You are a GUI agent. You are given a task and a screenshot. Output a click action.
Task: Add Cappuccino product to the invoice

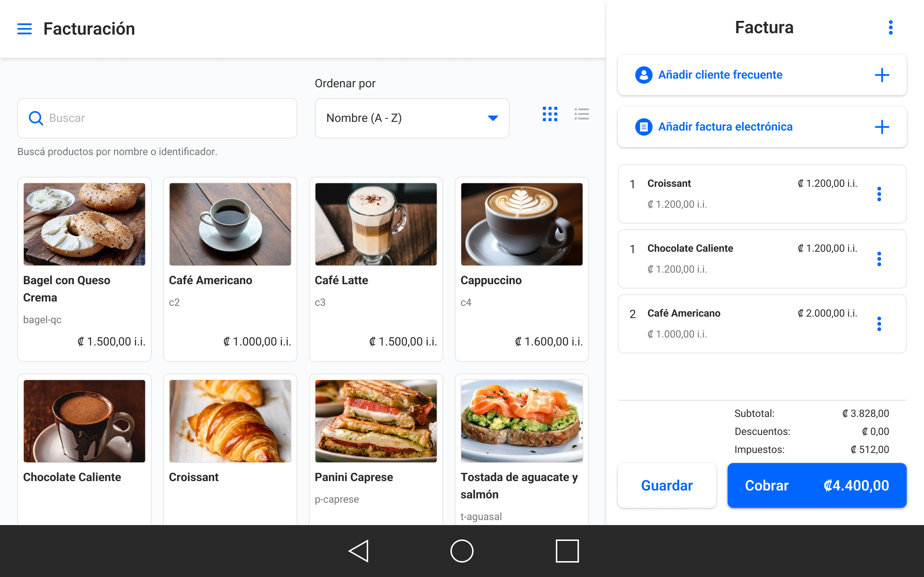(522, 269)
